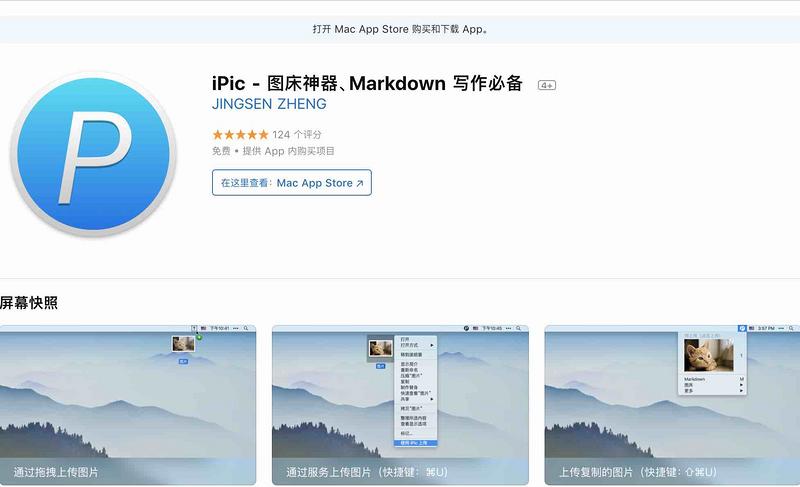800x487 pixels.
Task: Click the 4+ age rating badge
Action: tap(546, 85)
